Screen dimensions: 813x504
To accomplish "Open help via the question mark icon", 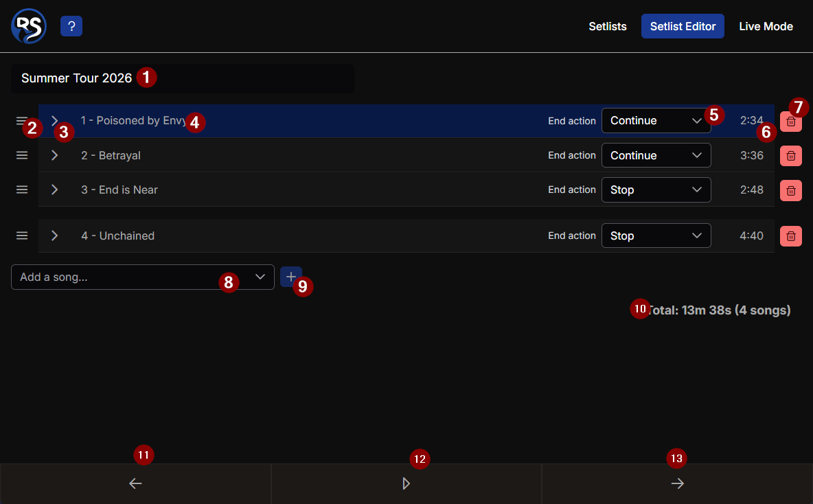I will 71,26.
